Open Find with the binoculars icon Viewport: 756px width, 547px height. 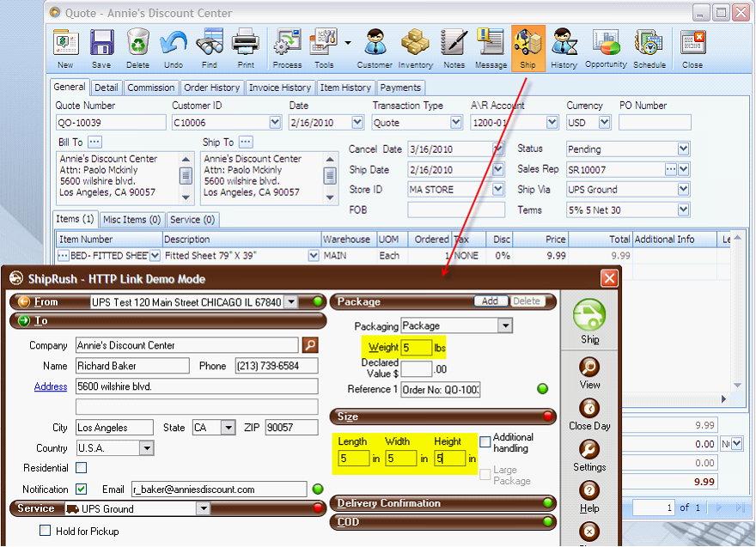(210, 48)
